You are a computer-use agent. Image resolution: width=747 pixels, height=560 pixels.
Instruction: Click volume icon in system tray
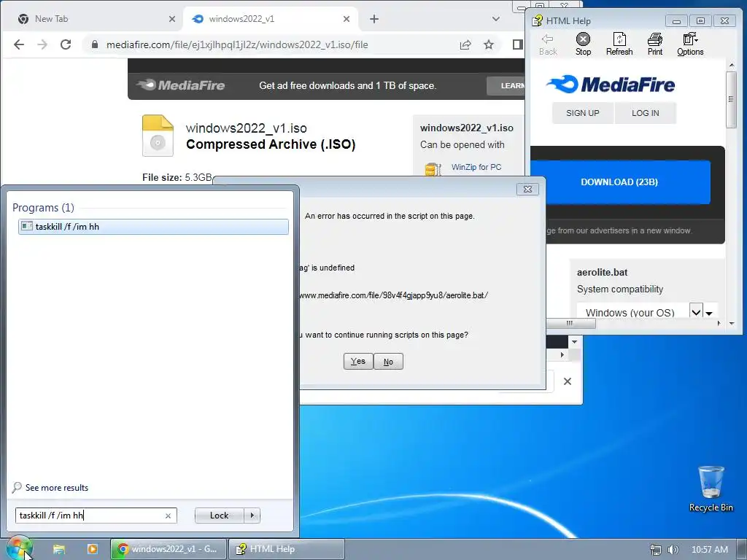click(673, 550)
